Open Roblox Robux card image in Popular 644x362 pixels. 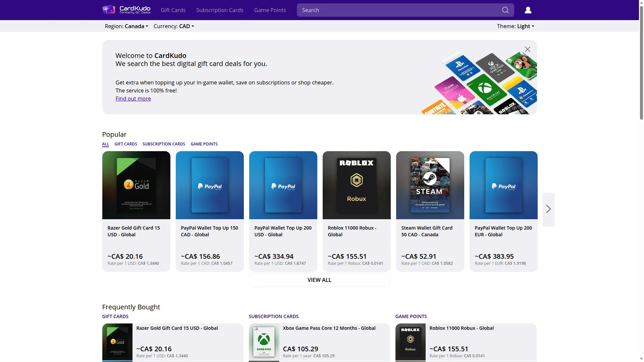point(357,185)
